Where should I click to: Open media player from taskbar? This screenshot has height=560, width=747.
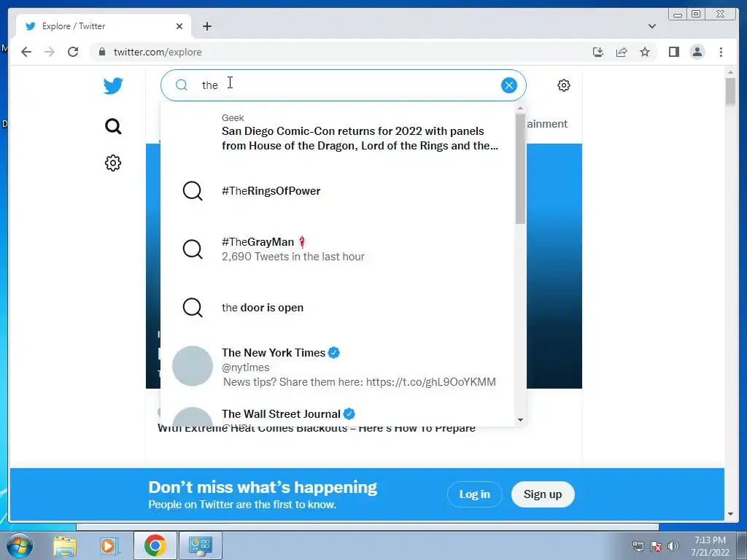pyautogui.click(x=108, y=545)
